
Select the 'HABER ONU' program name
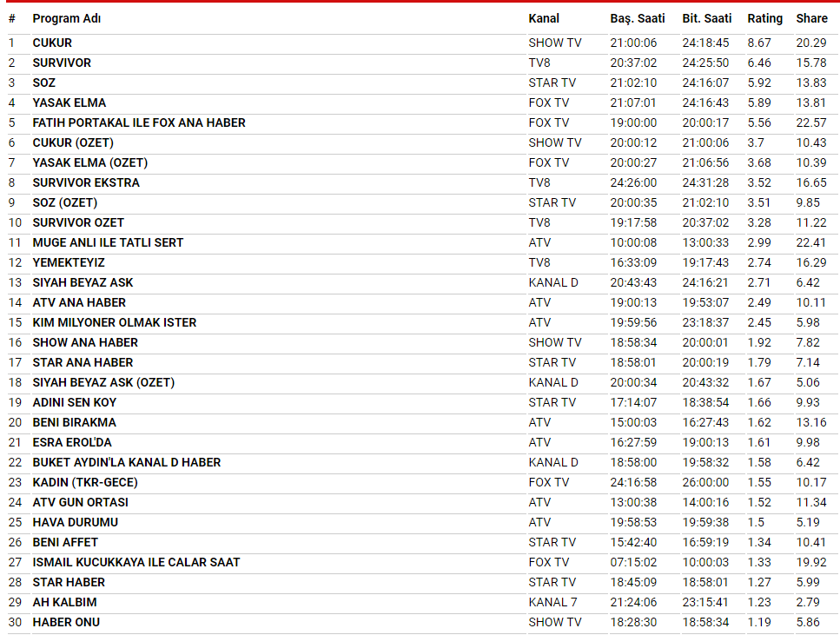(66, 623)
